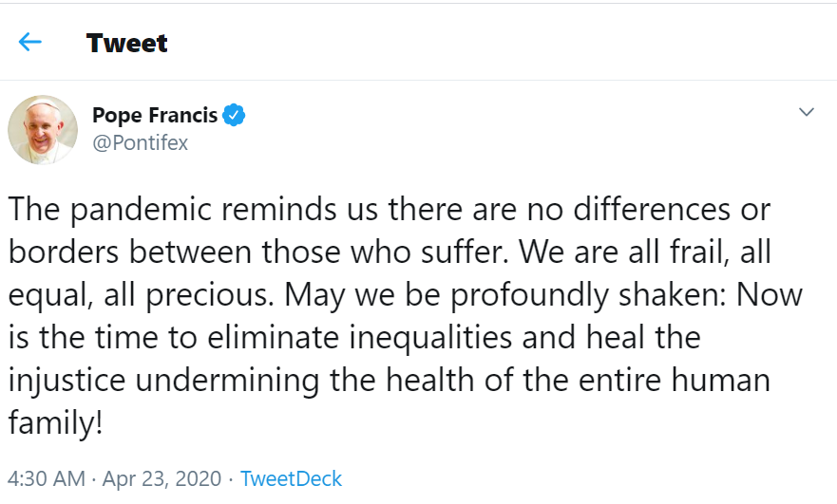837x504 pixels.
Task: Click the word "frail," in the tweet
Action: [667, 252]
